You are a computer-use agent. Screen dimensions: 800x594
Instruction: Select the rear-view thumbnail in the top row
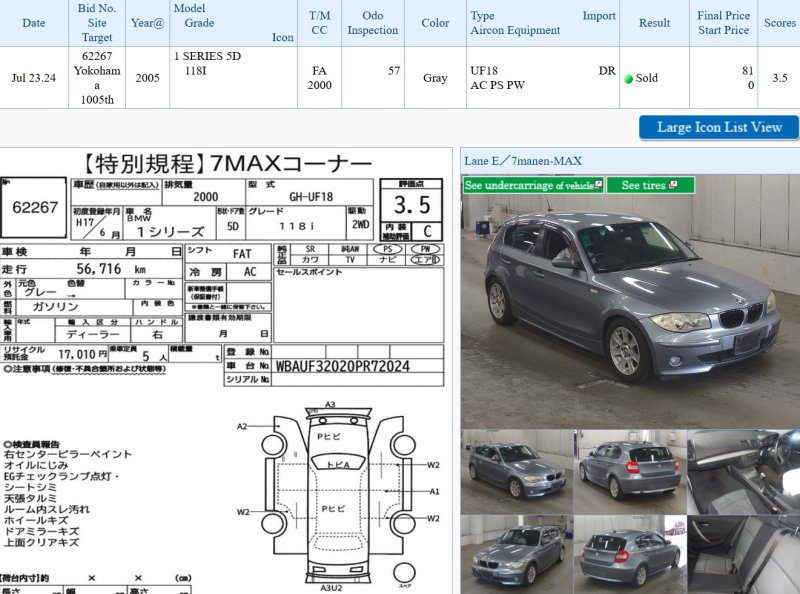pos(629,472)
